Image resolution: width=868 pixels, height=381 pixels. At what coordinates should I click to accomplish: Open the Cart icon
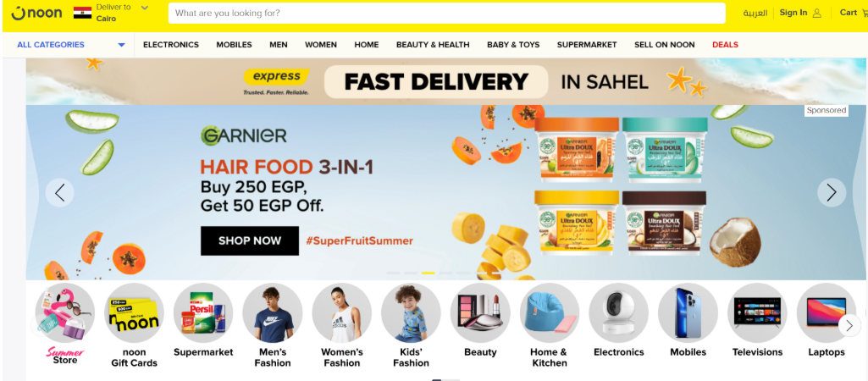point(864,14)
